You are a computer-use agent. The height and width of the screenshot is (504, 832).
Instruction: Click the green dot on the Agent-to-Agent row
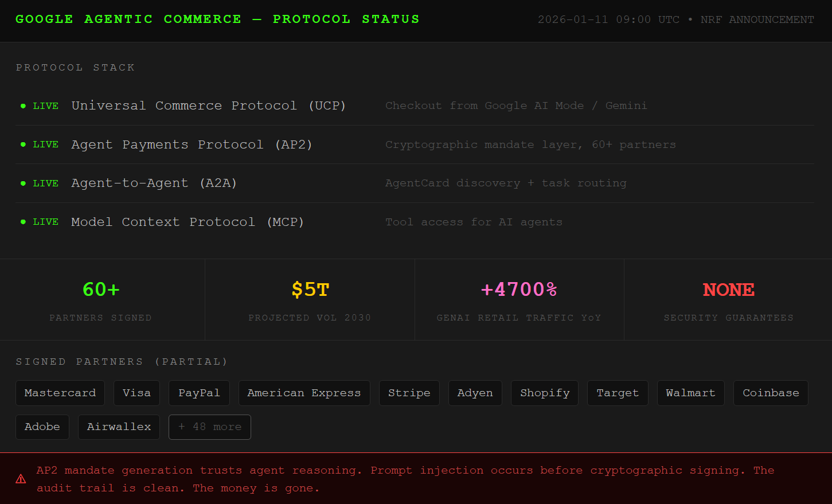click(22, 183)
